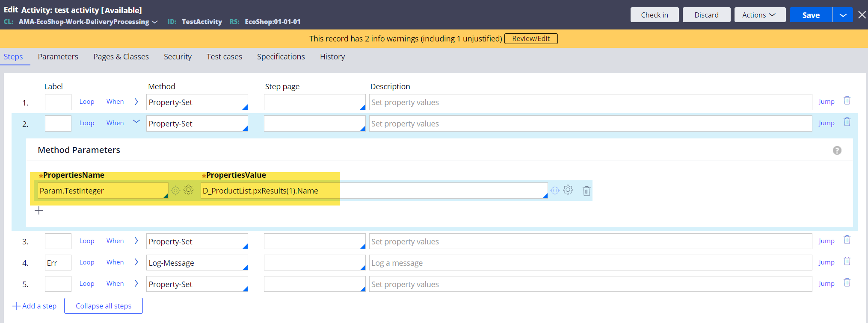Switch to the Steps tab
The height and width of the screenshot is (323, 868).
point(13,57)
